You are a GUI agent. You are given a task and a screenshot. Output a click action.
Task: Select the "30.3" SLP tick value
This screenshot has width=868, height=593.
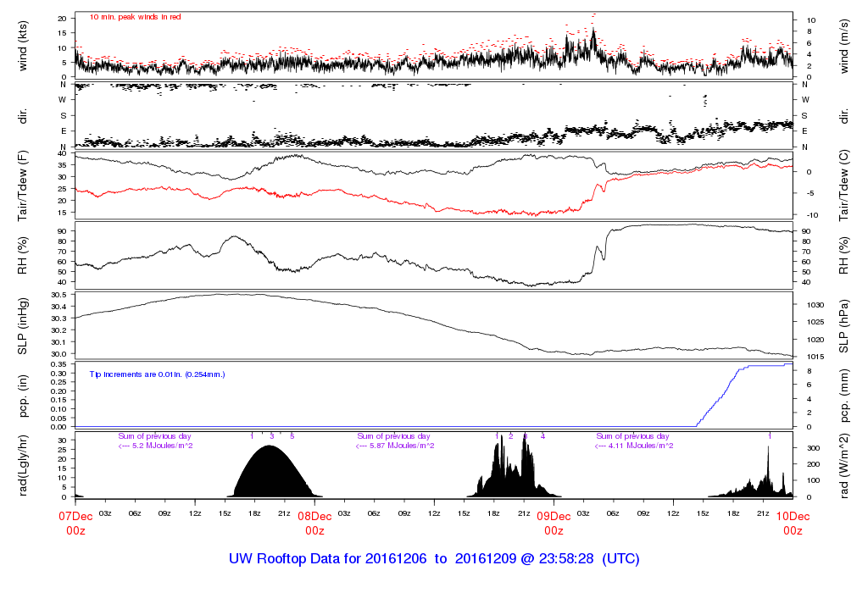(x=58, y=319)
